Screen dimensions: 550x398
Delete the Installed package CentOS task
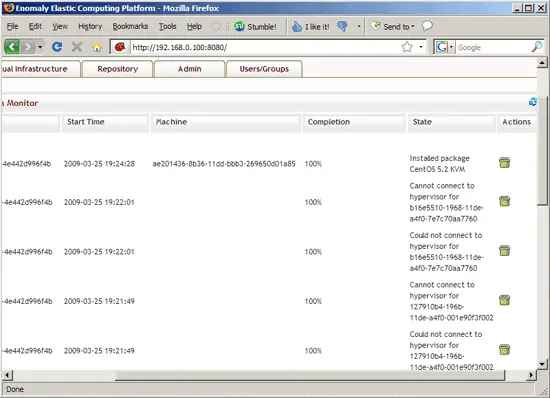click(504, 163)
